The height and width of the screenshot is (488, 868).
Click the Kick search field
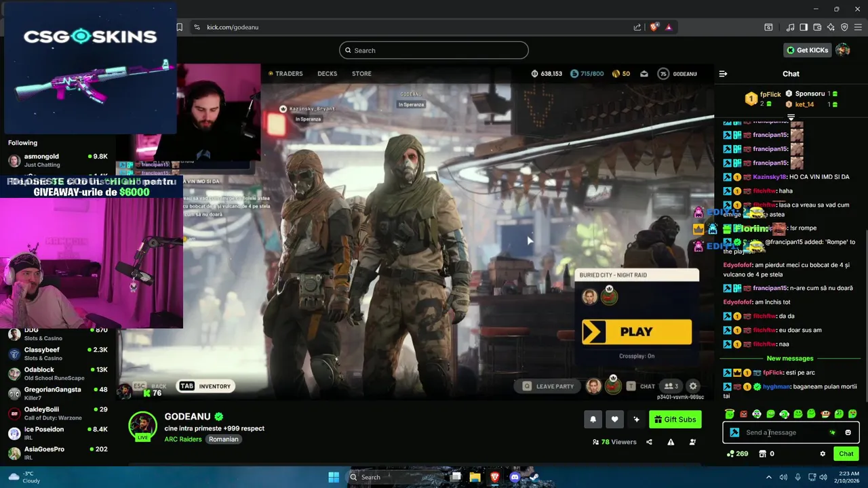[x=434, y=50]
